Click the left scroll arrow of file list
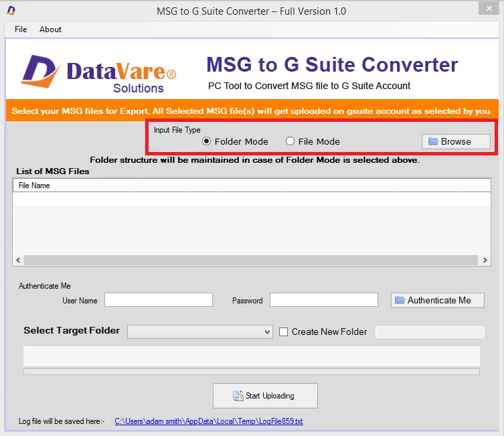The image size is (504, 436). [18, 260]
